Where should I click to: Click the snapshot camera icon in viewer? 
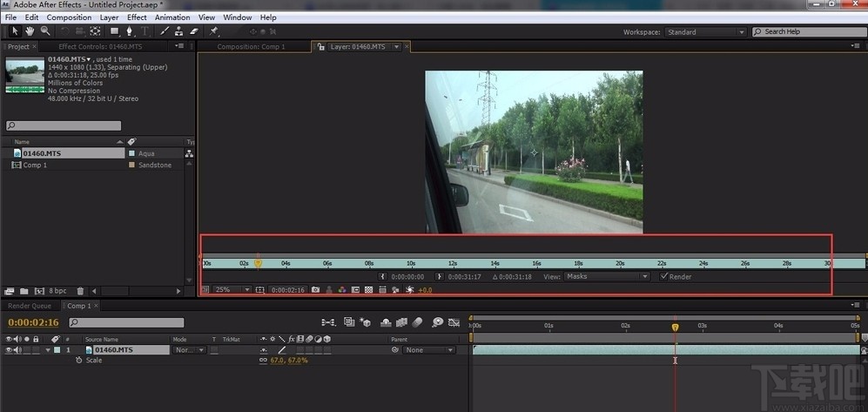315,289
